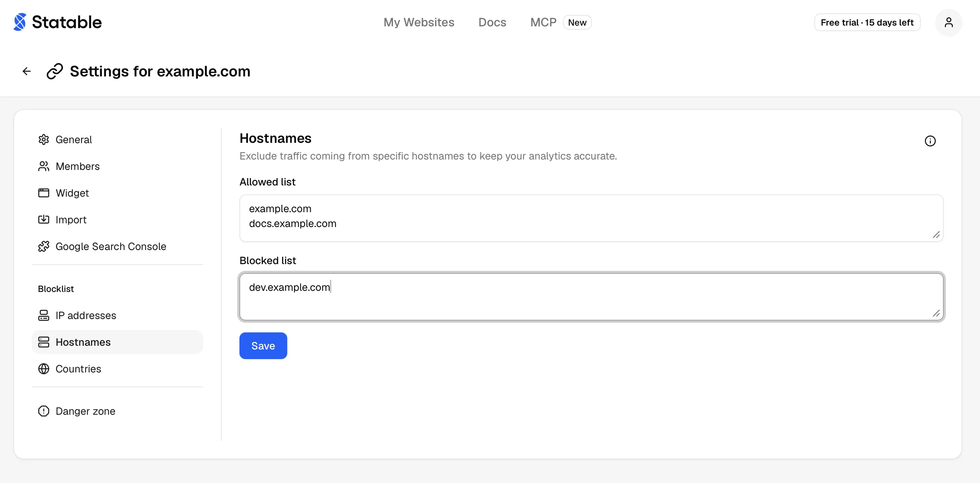Image resolution: width=980 pixels, height=483 pixels.
Task: Click the Free trial 15 days left button
Action: [867, 23]
